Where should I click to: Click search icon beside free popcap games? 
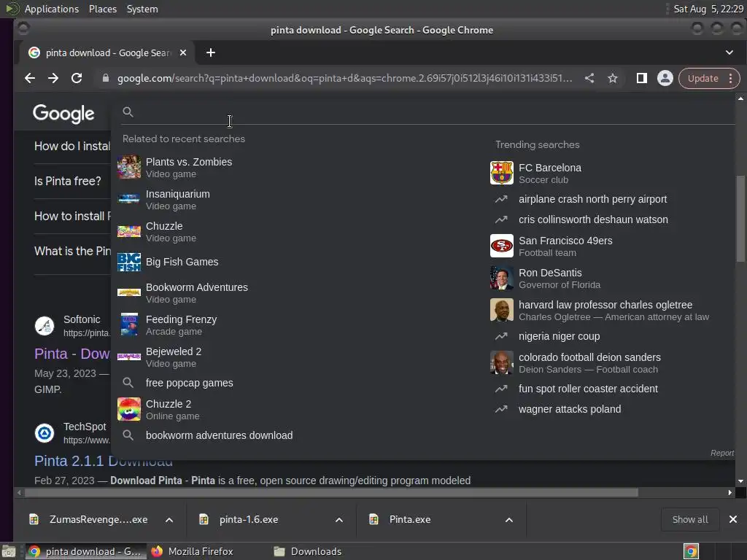[128, 383]
